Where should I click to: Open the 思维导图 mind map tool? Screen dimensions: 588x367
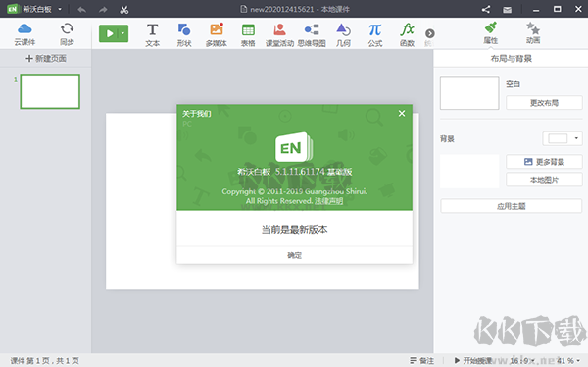click(x=312, y=35)
